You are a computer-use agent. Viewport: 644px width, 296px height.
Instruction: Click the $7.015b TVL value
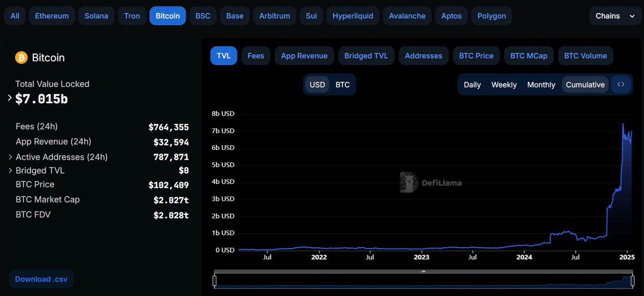click(x=41, y=99)
